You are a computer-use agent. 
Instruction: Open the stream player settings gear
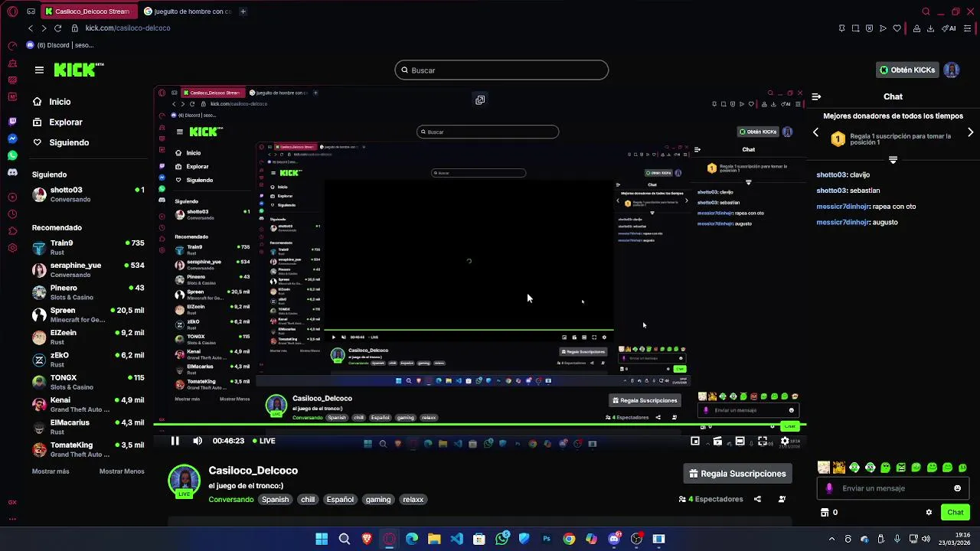point(785,441)
